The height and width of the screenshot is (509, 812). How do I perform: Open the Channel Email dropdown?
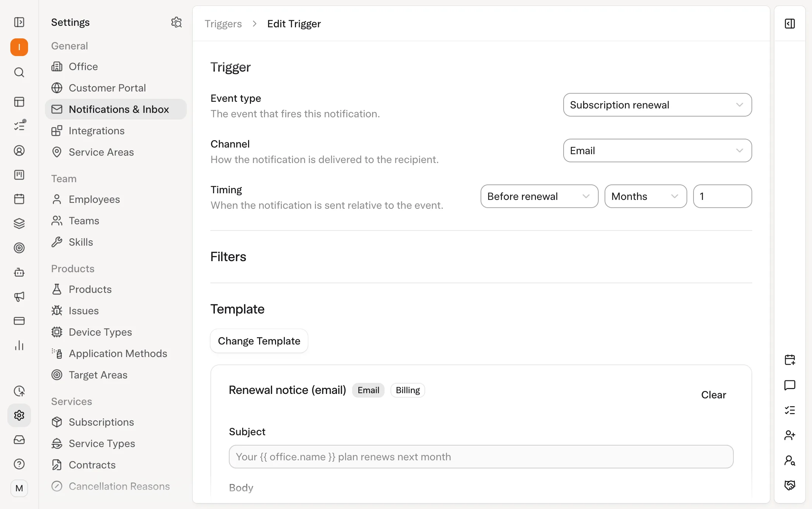[657, 150]
